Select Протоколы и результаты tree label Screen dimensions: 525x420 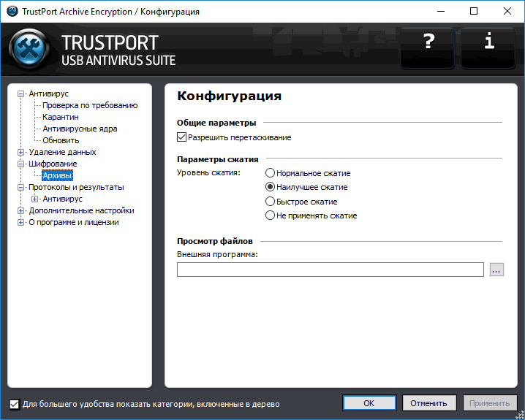point(76,187)
